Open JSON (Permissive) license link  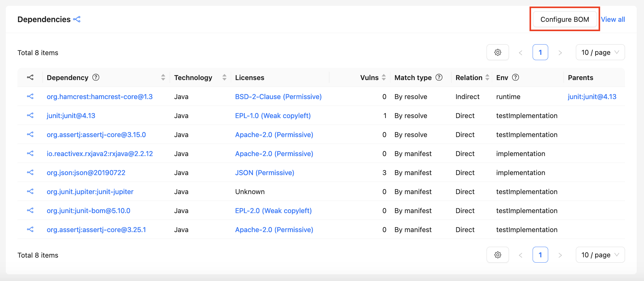264,173
